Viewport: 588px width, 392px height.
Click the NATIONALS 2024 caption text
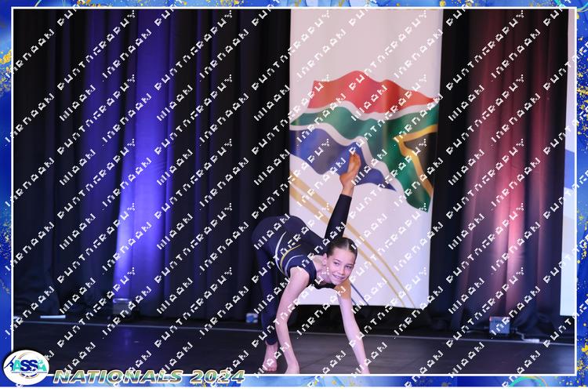click(149, 377)
